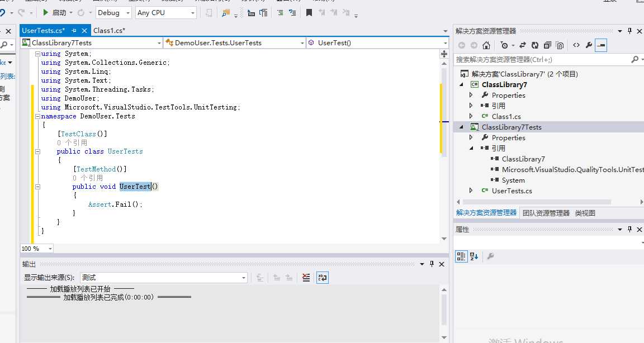Viewport: 644px width, 343px height.
Task: Switch to 解决方案资源管理器 bottom tab
Action: 486,213
